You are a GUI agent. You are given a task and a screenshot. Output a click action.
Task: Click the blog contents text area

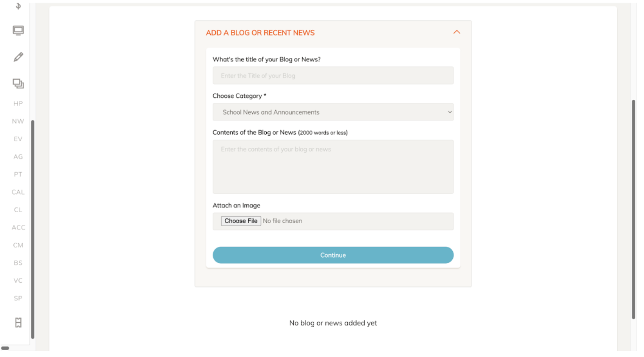click(333, 166)
